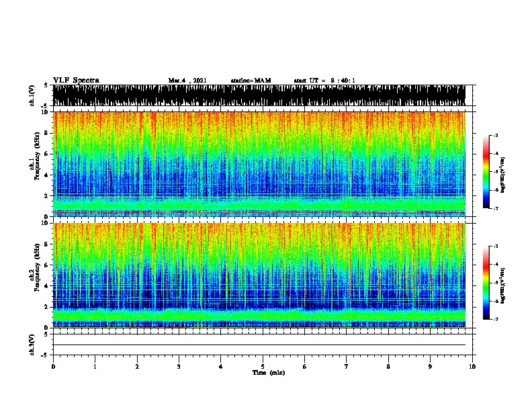
Task: Click the ch.2 spectrogram color bar
Action: pos(486,283)
